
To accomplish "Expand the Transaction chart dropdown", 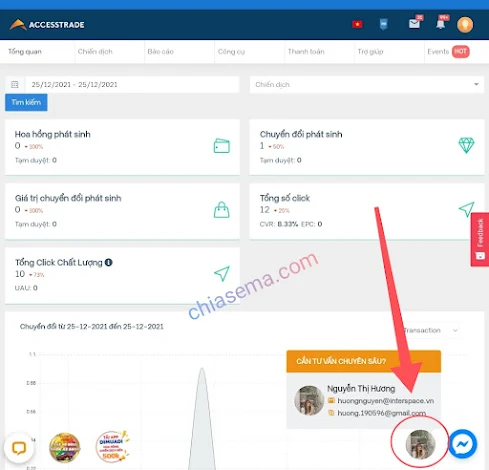I will (x=431, y=330).
